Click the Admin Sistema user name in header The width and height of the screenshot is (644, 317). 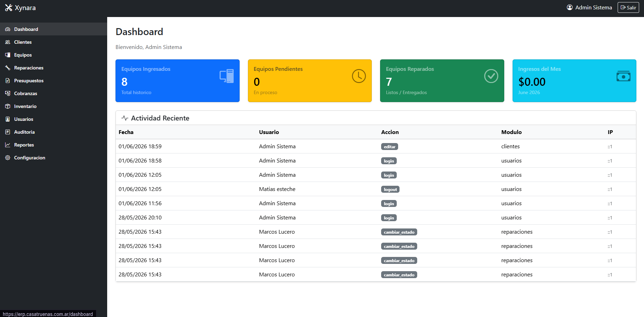(x=593, y=7)
